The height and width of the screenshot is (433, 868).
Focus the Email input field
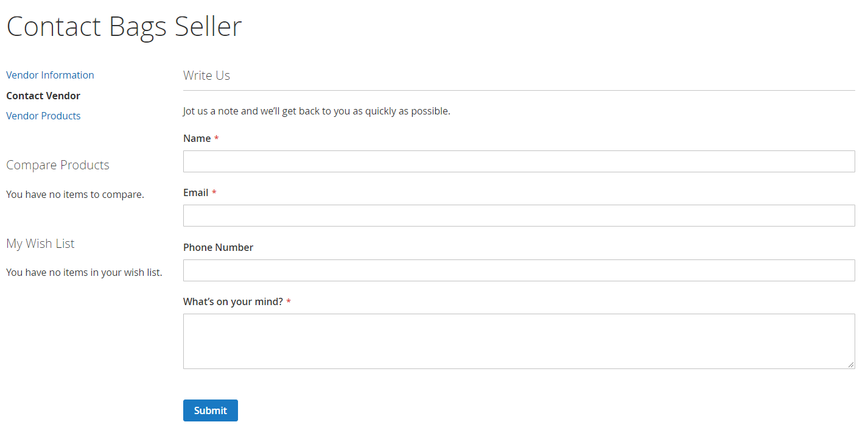(519, 216)
